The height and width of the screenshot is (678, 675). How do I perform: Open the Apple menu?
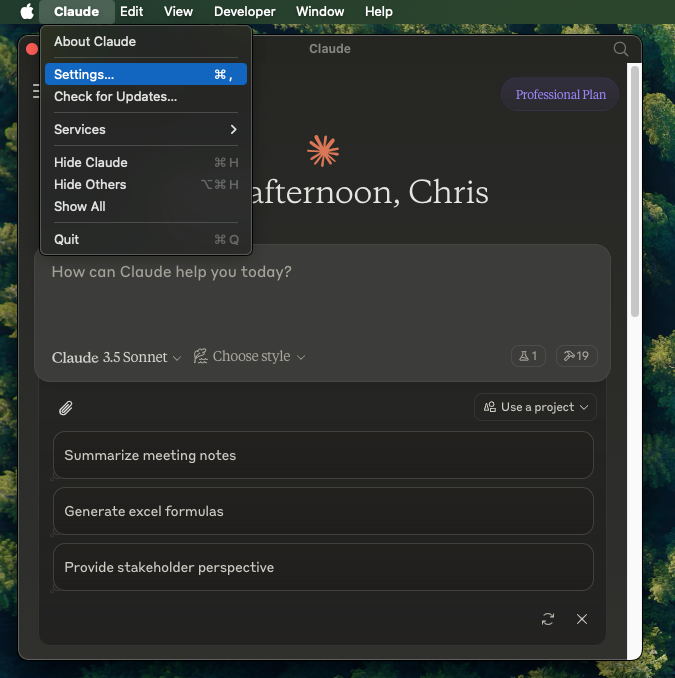pos(27,12)
